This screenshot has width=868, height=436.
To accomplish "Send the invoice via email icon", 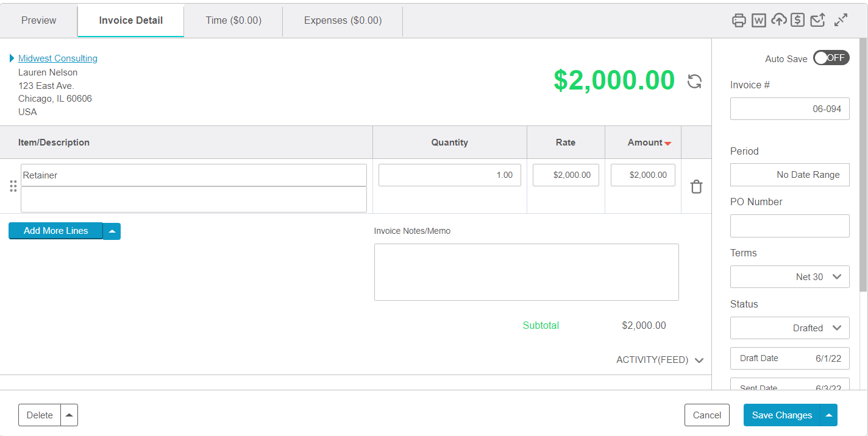I will pyautogui.click(x=817, y=20).
